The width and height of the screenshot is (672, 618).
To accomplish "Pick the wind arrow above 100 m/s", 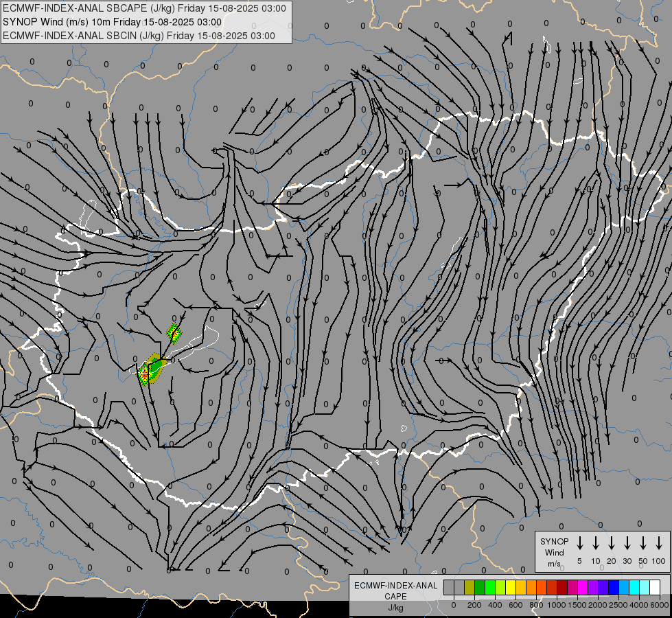I will (x=659, y=543).
